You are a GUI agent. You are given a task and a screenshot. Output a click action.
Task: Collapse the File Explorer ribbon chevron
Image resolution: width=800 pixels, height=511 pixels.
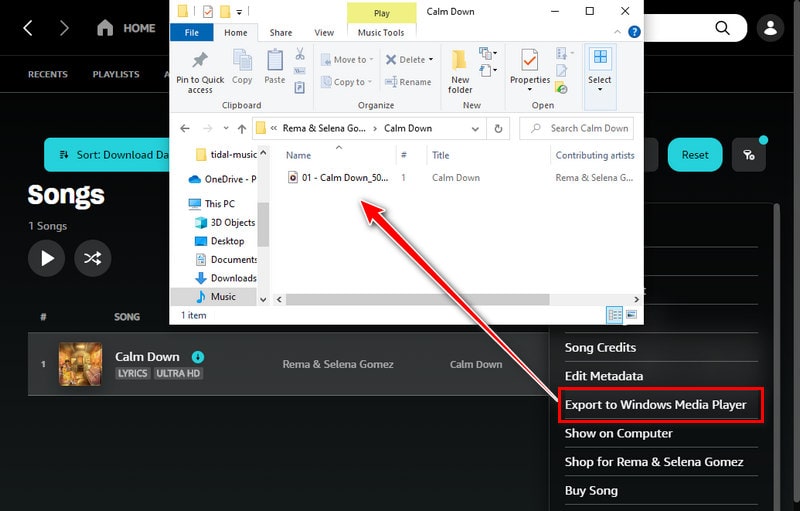(617, 32)
